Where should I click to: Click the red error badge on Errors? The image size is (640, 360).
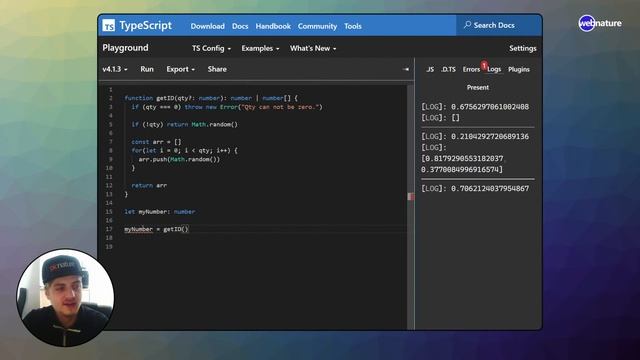(484, 65)
